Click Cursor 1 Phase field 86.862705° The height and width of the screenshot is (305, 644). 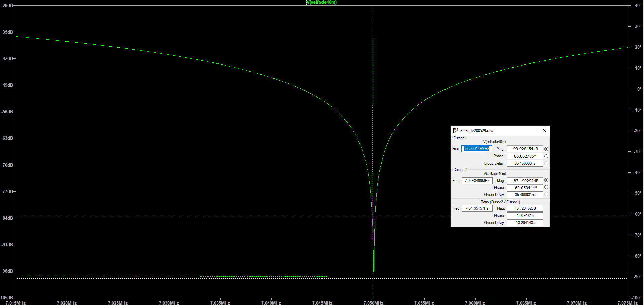click(525, 156)
